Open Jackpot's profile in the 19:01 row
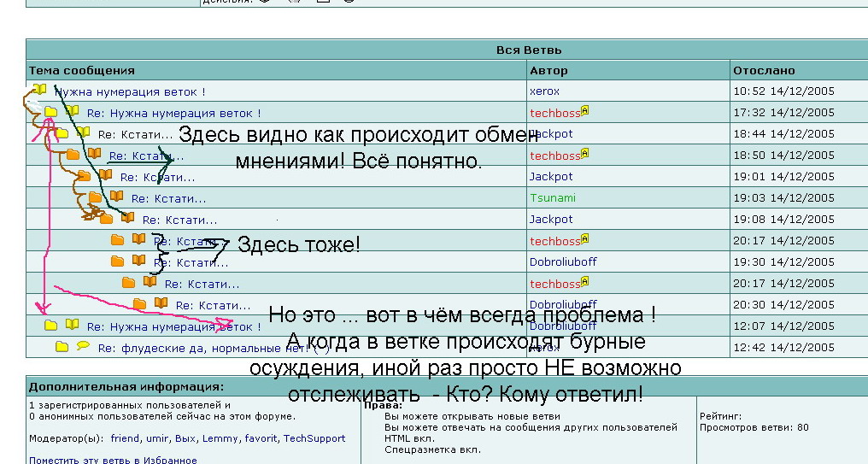 [551, 176]
